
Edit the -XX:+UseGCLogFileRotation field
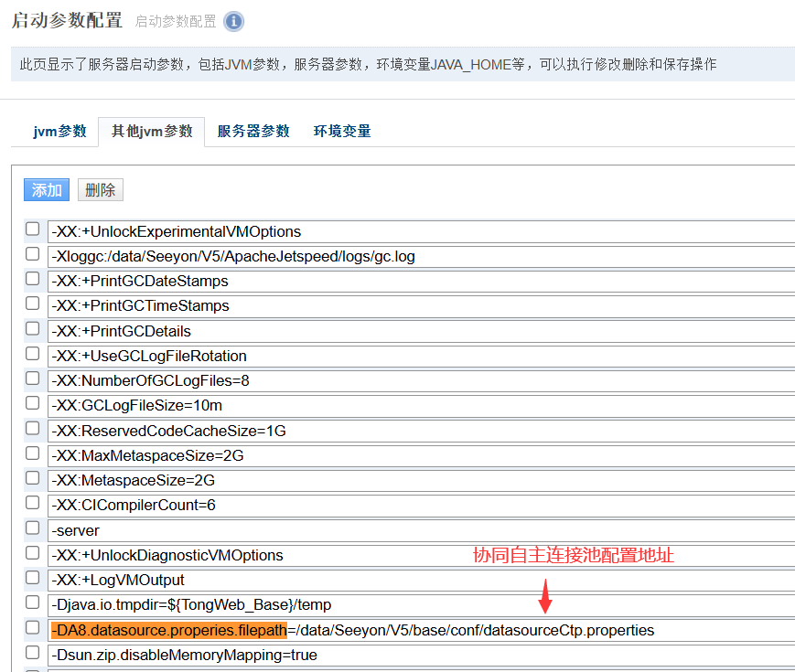(422, 357)
